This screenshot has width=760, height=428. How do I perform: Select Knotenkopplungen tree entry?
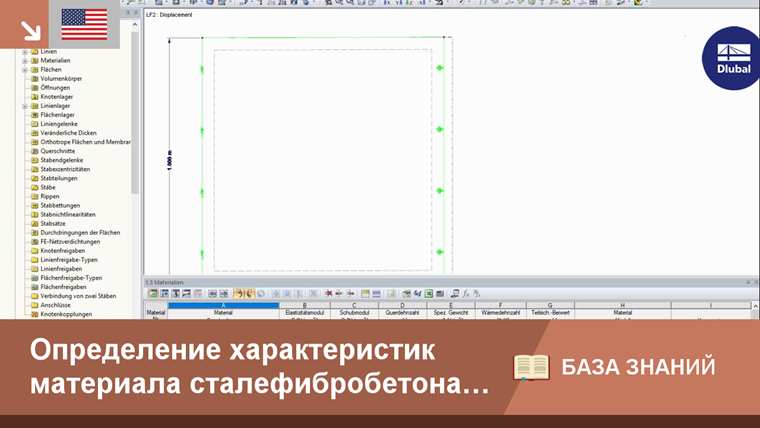[66, 314]
